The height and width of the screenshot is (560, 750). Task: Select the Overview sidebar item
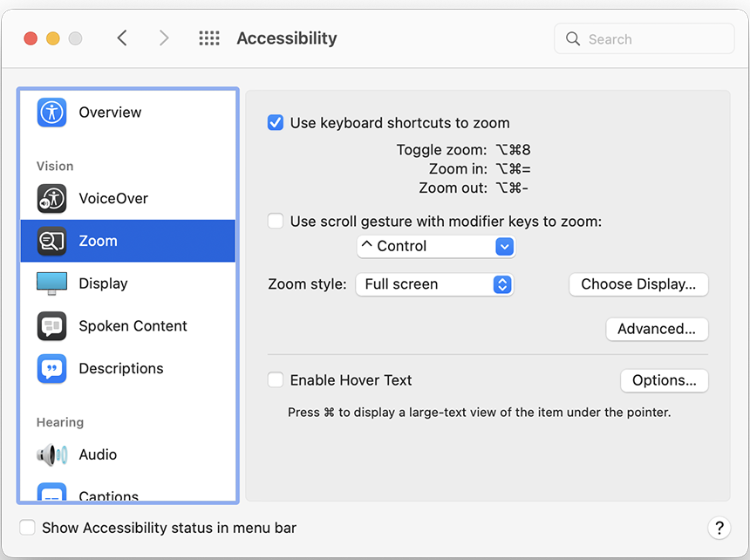click(x=110, y=113)
